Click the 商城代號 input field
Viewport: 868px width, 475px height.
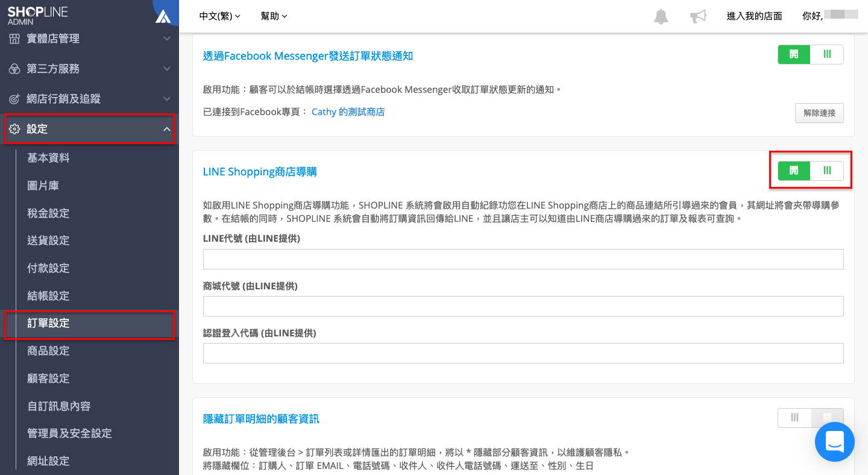[523, 306]
